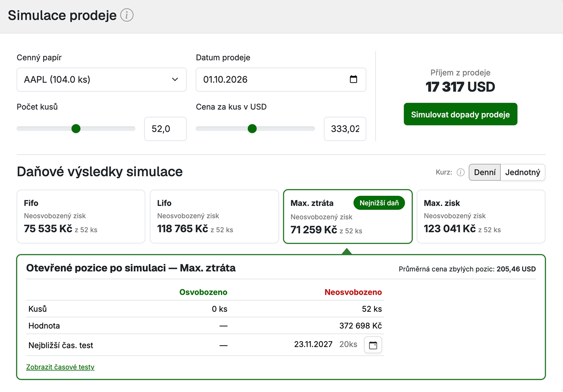The height and width of the screenshot is (392, 563).
Task: Click the Cena za kus slider handle
Action: (252, 128)
